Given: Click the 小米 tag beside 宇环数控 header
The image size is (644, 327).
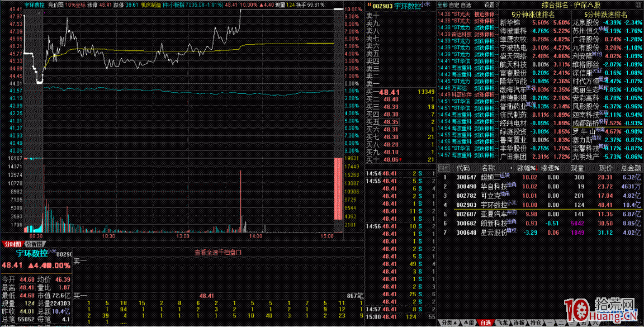Looking at the screenshot, I should [425, 4].
